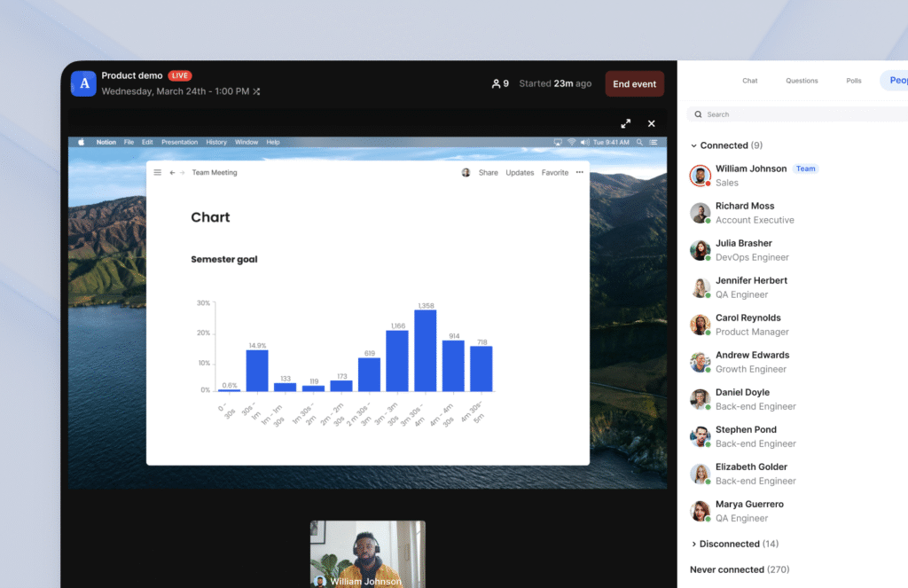Open the Notion sidebar hamburger menu
The width and height of the screenshot is (908, 588).
pos(158,173)
